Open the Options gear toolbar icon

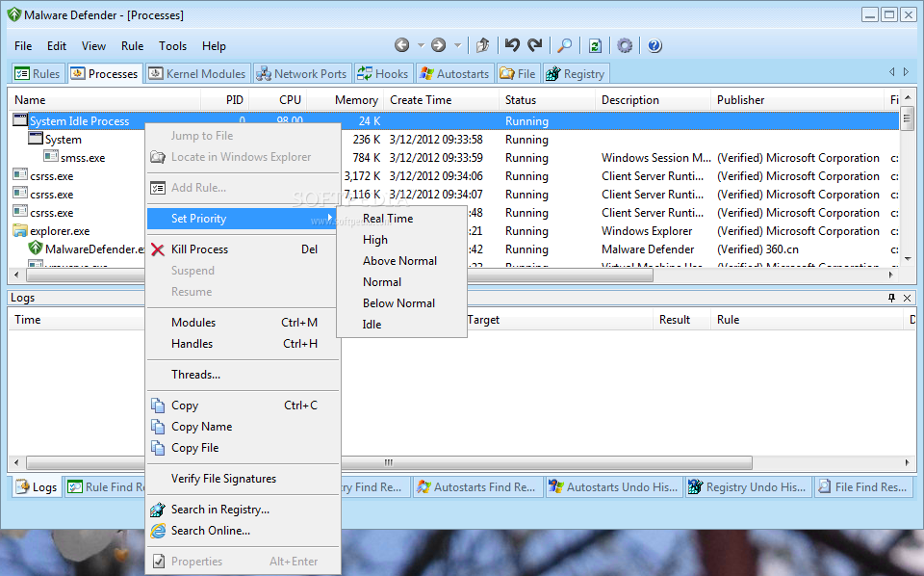(x=625, y=45)
